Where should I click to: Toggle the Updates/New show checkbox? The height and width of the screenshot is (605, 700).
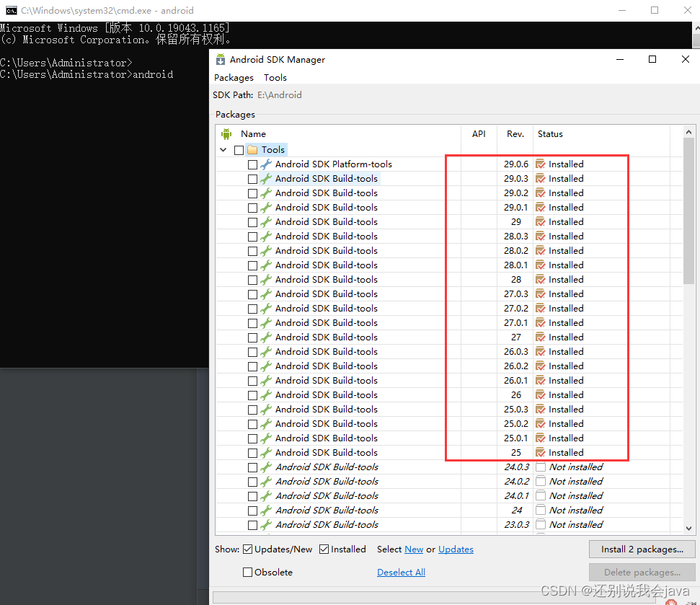click(x=248, y=549)
